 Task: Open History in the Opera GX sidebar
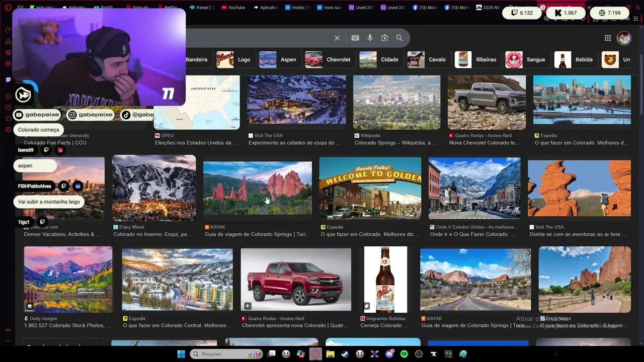[x=8, y=108]
